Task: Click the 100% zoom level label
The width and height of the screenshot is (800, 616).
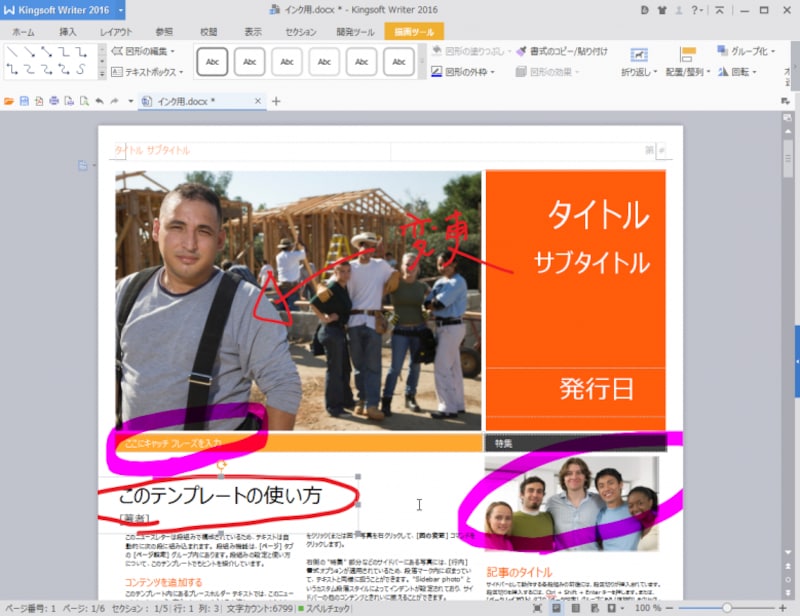Action: click(648, 608)
